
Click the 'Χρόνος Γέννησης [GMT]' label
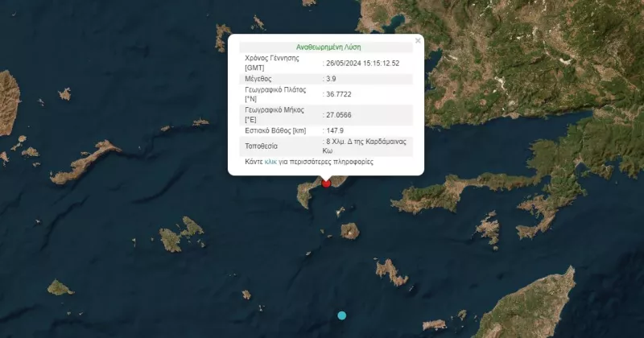click(x=272, y=63)
